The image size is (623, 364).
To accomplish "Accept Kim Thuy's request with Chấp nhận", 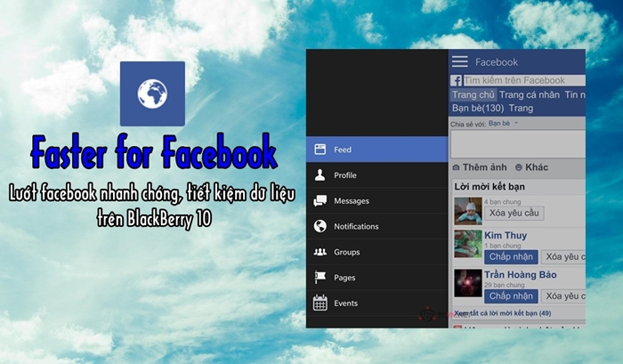I will 511,256.
